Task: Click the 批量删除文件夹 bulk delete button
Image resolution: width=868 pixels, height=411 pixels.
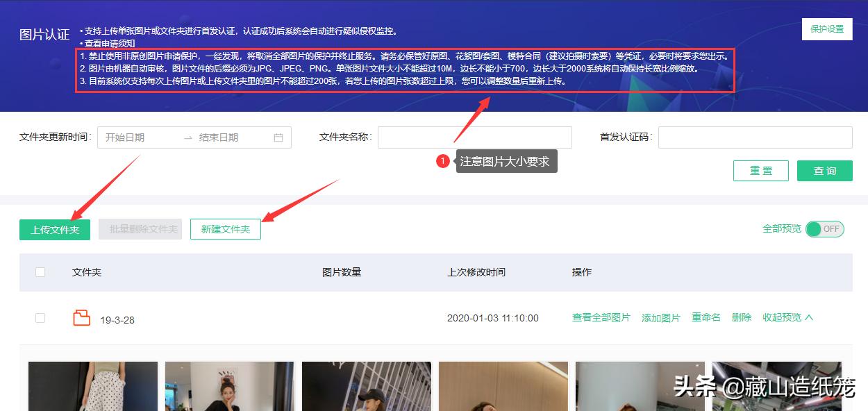Action: pos(140,228)
